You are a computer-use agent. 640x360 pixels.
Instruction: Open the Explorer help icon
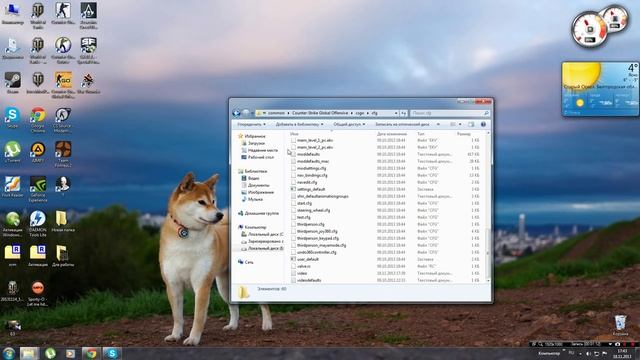pos(483,124)
